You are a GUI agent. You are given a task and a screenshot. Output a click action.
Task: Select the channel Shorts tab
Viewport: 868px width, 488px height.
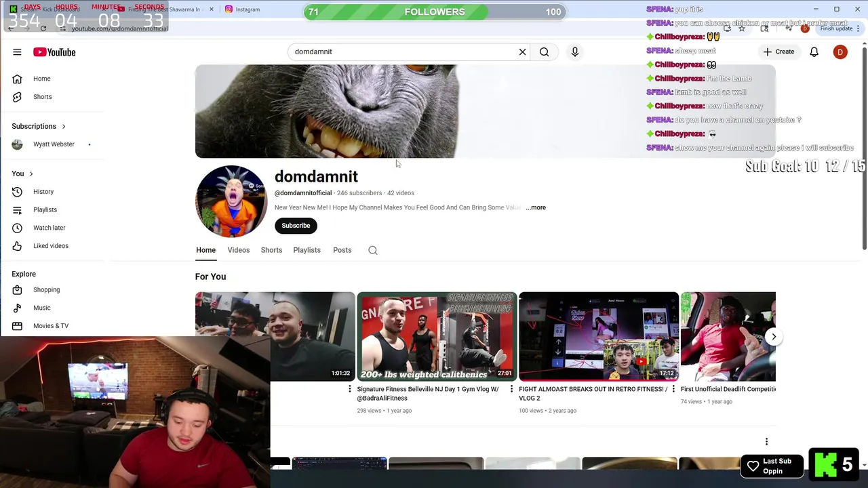pos(271,250)
